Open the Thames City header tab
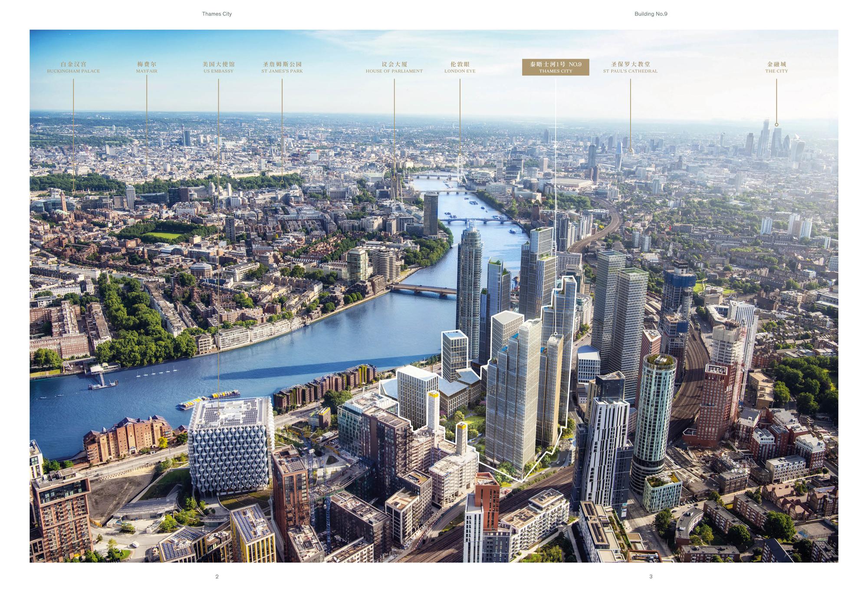 [x=216, y=14]
